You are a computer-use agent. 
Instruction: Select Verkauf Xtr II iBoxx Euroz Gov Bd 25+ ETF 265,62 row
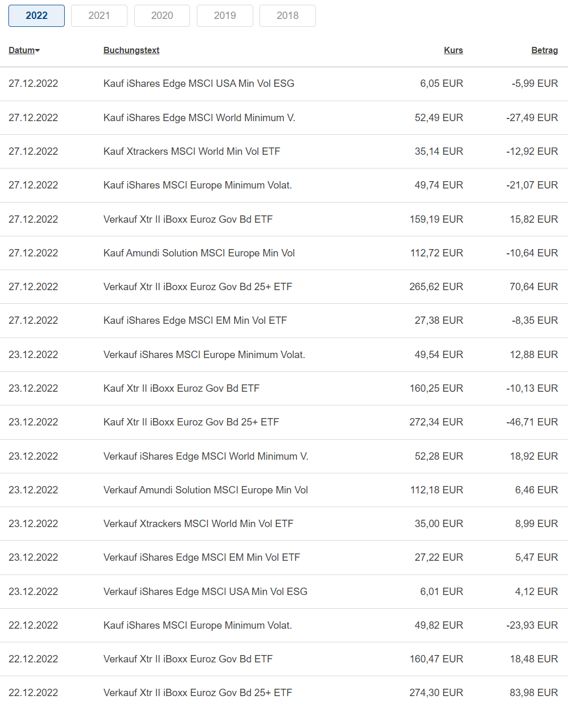(x=197, y=287)
